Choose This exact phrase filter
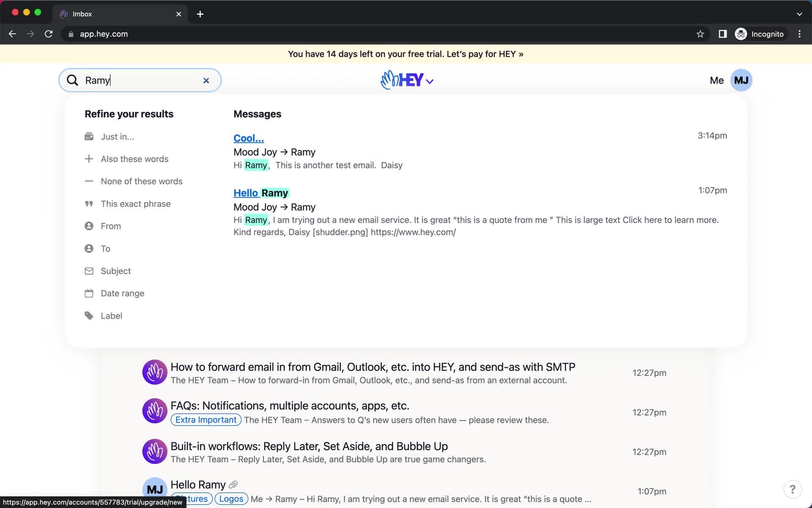This screenshot has width=812, height=508. click(x=136, y=204)
